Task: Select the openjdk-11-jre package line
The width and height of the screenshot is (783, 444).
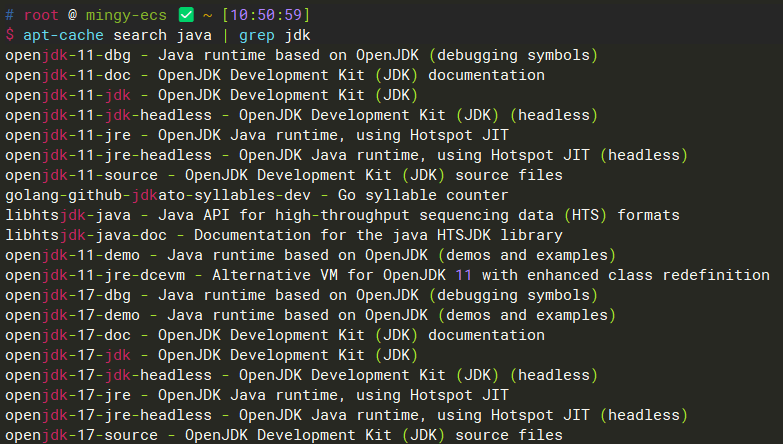Action: (x=257, y=135)
